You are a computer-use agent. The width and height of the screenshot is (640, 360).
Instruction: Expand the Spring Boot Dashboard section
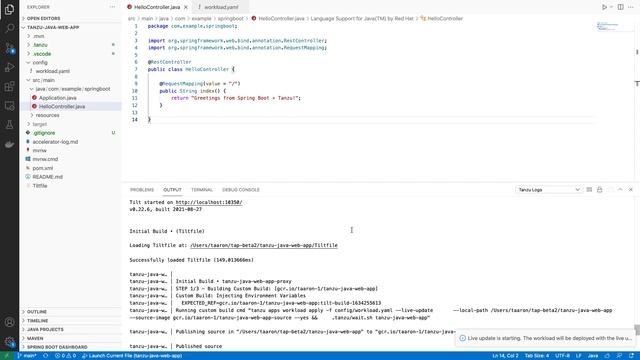coord(71,347)
